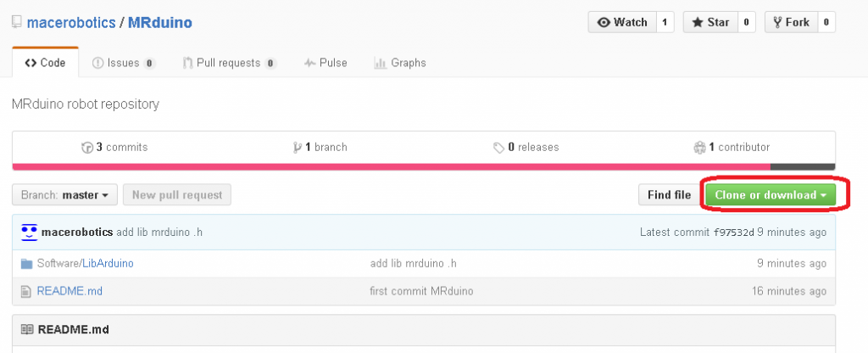Screen dimensions: 868x353
Task: Click the contributor people icon
Action: tap(699, 148)
